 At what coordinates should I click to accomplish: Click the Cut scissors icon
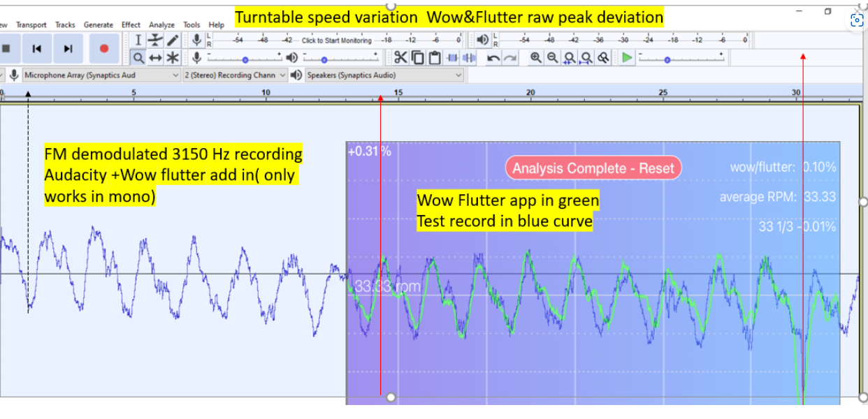pos(400,57)
